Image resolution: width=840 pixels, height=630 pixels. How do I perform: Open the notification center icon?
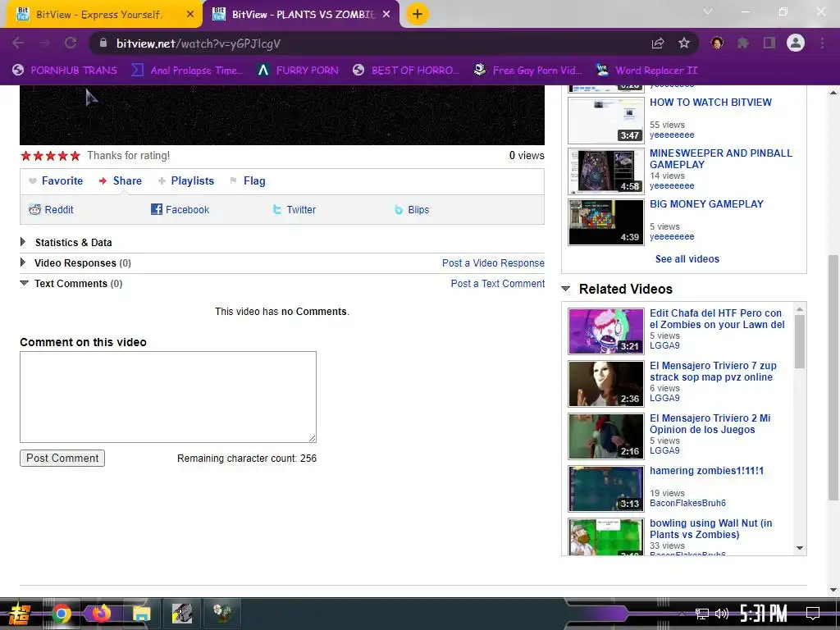pos(813,614)
